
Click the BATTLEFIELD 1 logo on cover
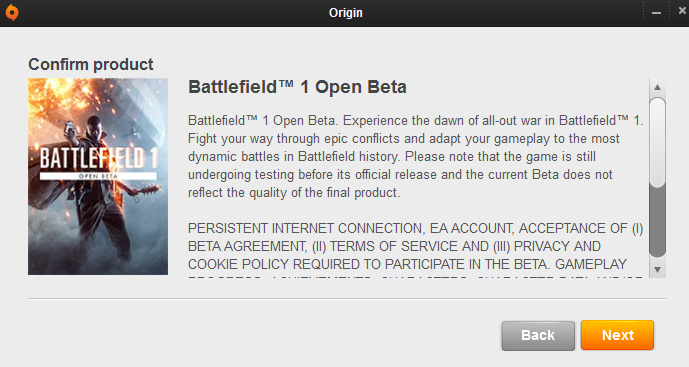click(98, 158)
